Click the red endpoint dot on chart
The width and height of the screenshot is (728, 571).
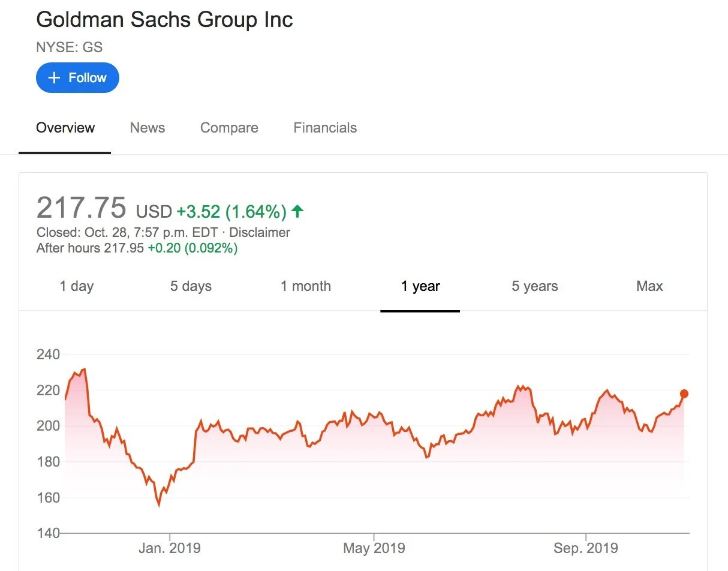(684, 394)
